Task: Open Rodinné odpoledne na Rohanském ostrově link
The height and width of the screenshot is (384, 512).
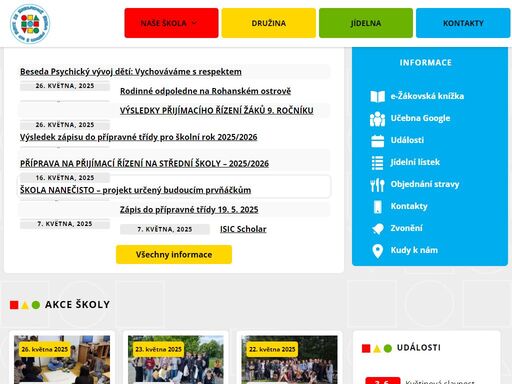Action: pos(205,91)
